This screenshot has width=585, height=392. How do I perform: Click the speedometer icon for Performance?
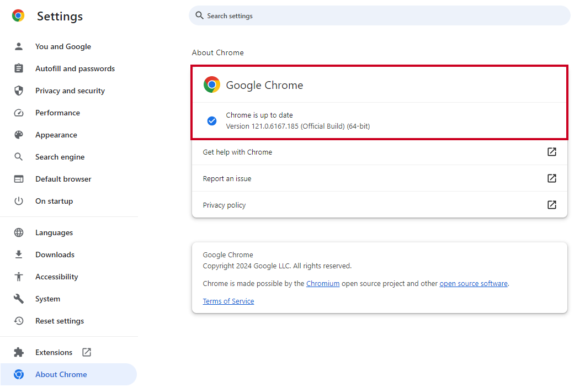click(x=19, y=113)
